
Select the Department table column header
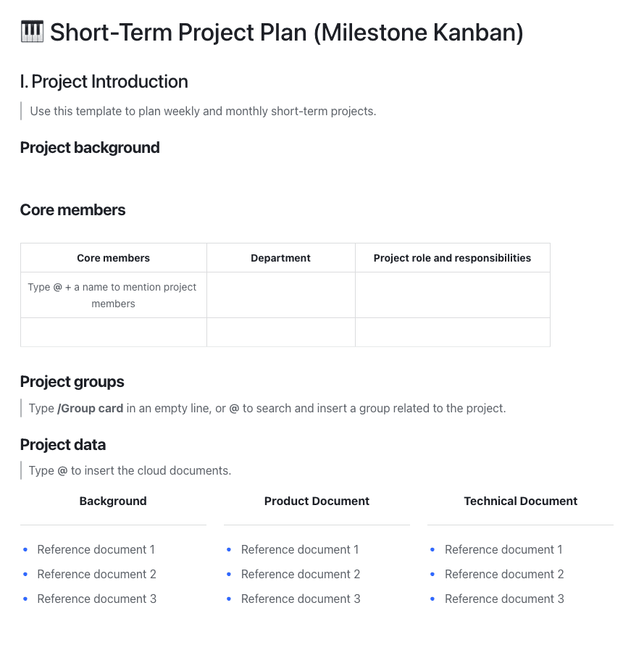[280, 258]
